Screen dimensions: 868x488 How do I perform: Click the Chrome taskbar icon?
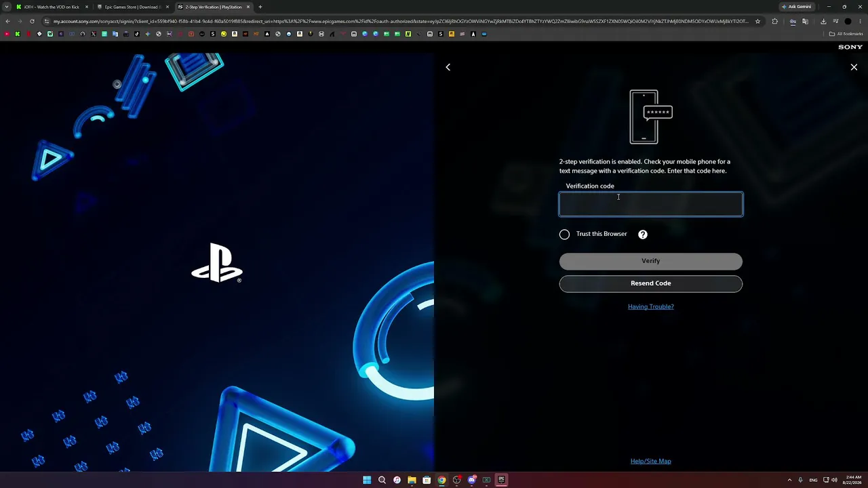[441, 480]
